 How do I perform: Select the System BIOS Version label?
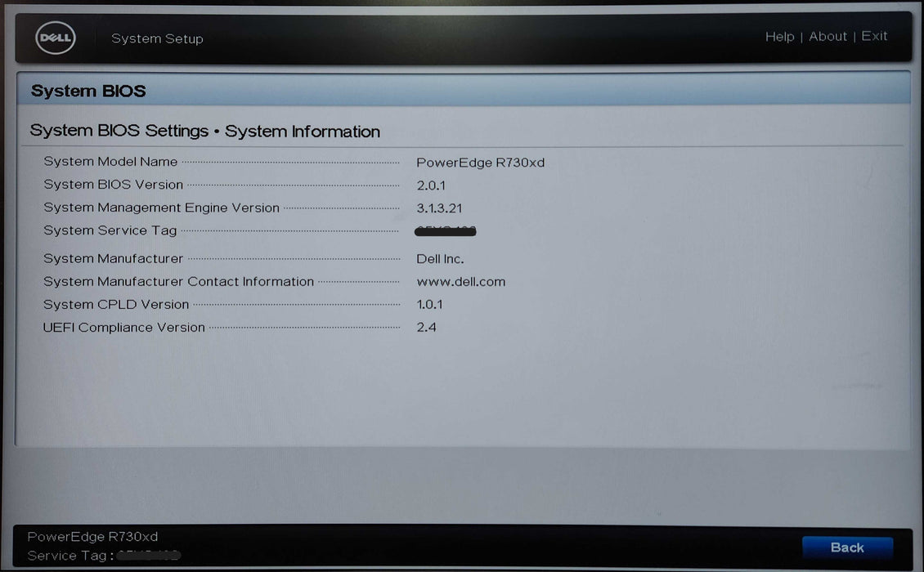113,185
